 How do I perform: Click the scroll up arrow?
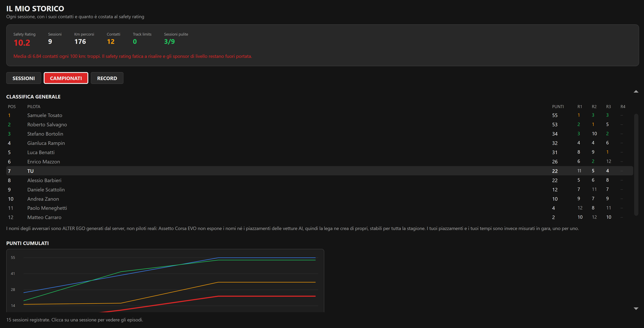[x=636, y=91]
